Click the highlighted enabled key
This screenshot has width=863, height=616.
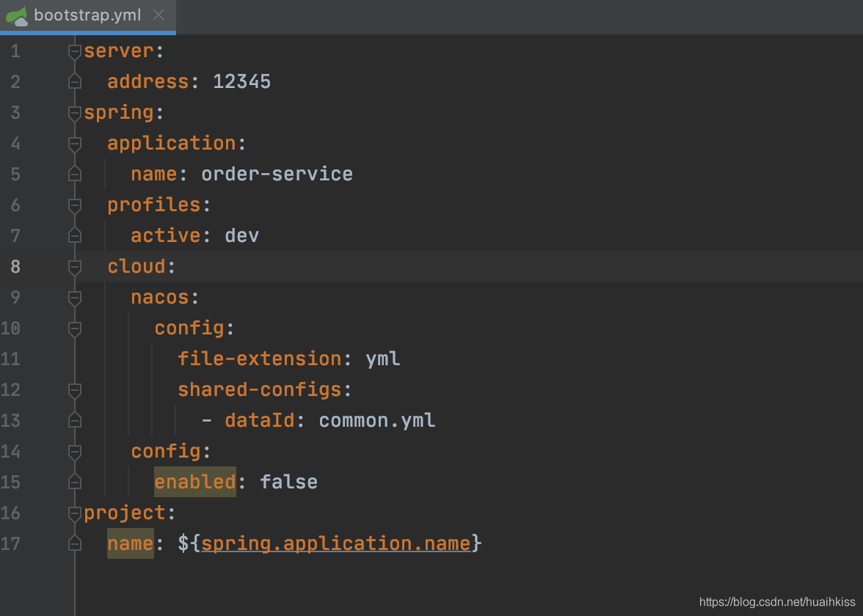(195, 483)
